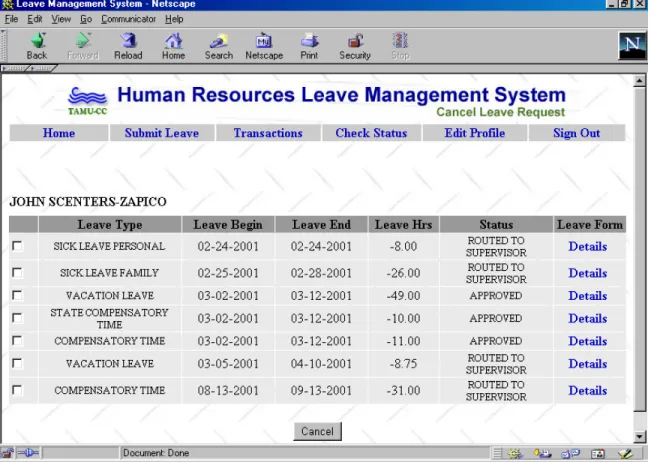
Task: Click the component bar grip handle
Action: click(497, 453)
